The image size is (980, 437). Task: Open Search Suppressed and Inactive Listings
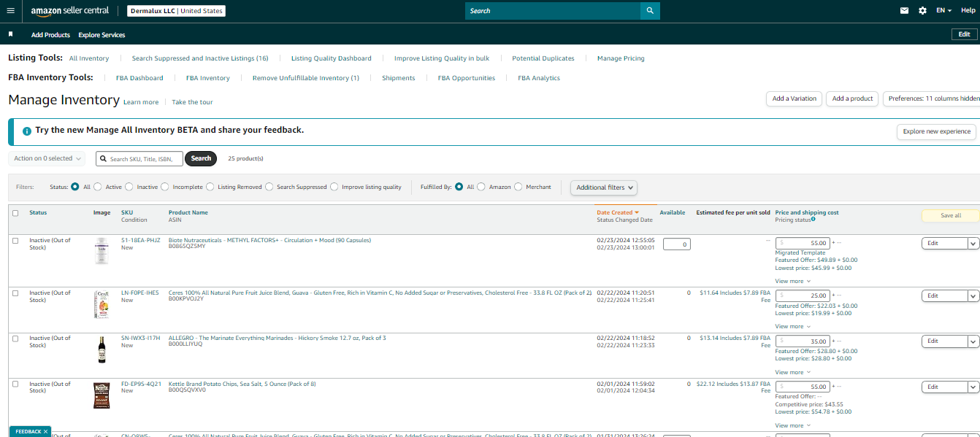click(200, 58)
